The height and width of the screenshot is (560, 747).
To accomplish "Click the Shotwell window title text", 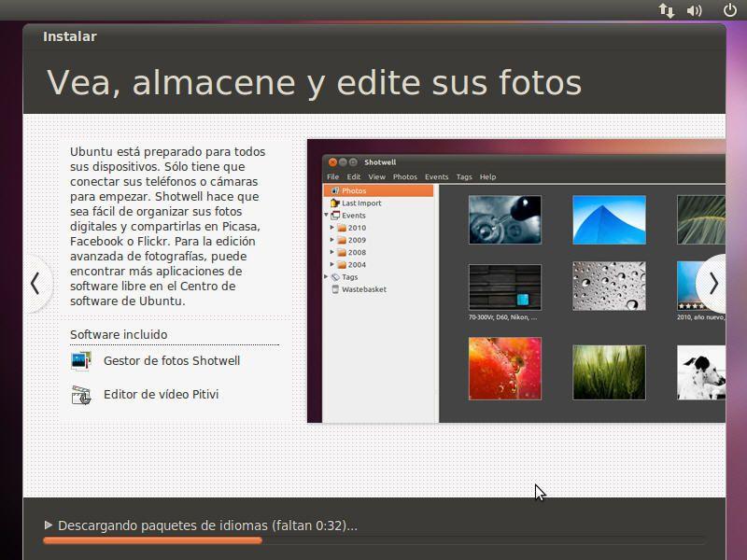I will [380, 162].
